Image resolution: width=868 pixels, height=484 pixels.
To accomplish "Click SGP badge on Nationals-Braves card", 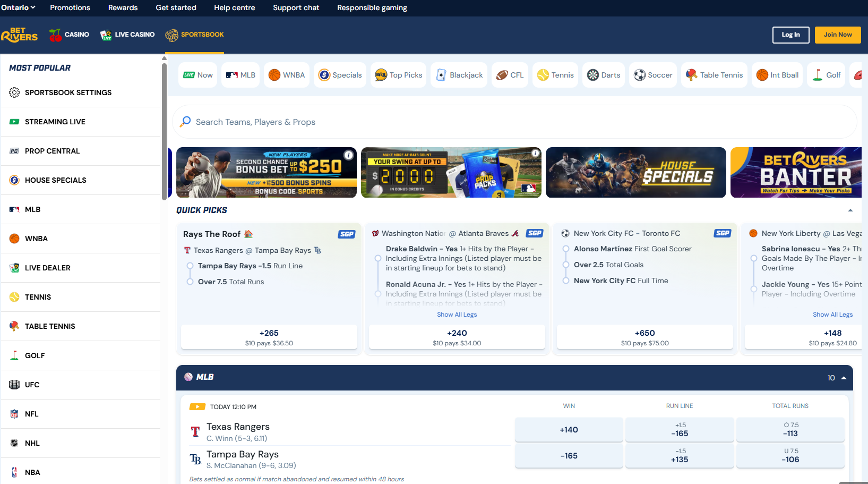I will click(x=535, y=233).
